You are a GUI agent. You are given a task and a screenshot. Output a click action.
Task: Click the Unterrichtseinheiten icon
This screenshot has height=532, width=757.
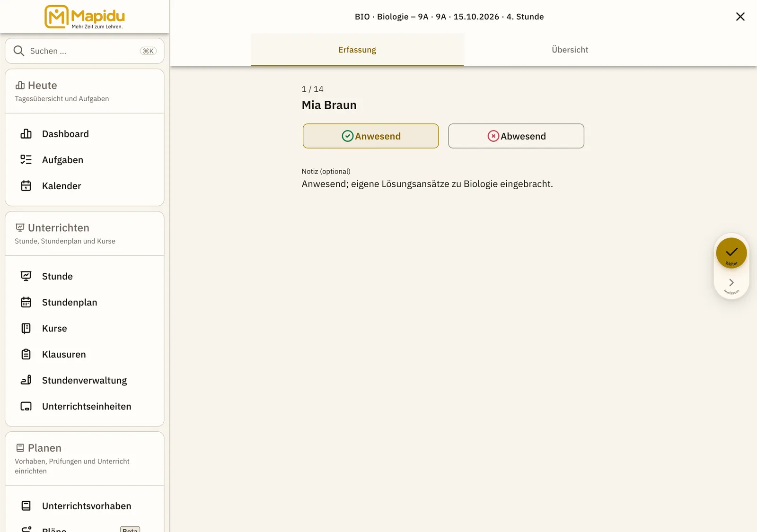[x=26, y=406]
